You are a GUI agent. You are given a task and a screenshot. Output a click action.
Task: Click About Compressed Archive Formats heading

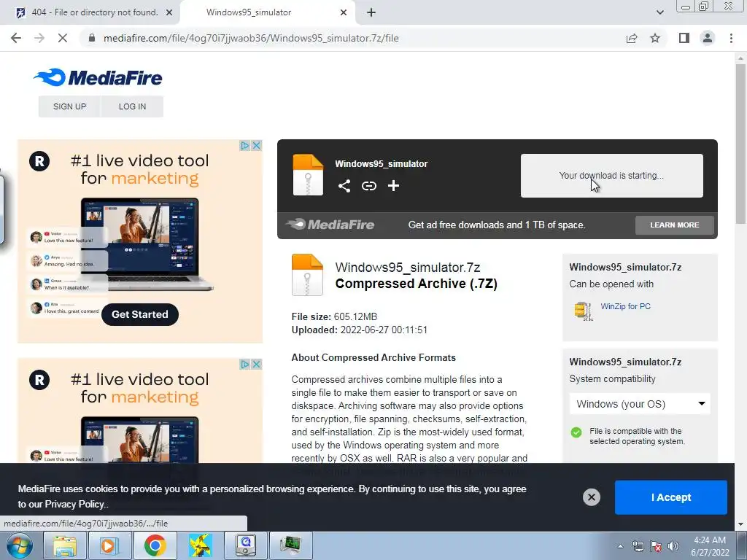pyautogui.click(x=373, y=357)
